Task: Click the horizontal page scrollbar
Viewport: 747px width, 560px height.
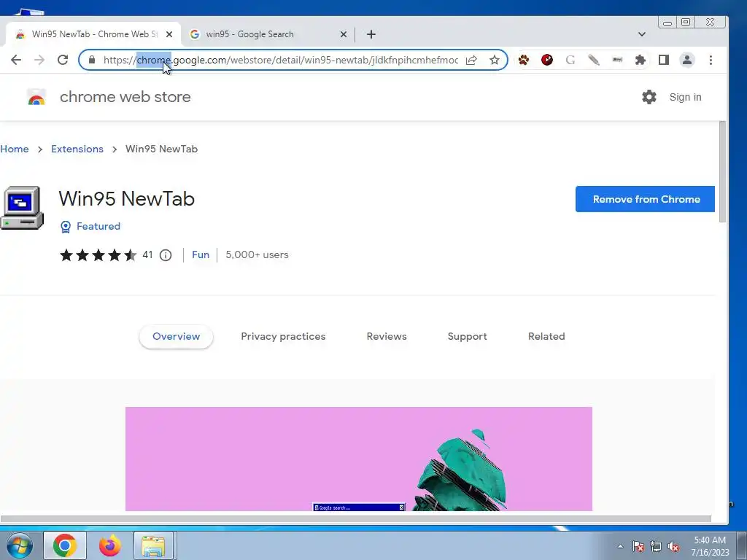Action: pos(356,518)
